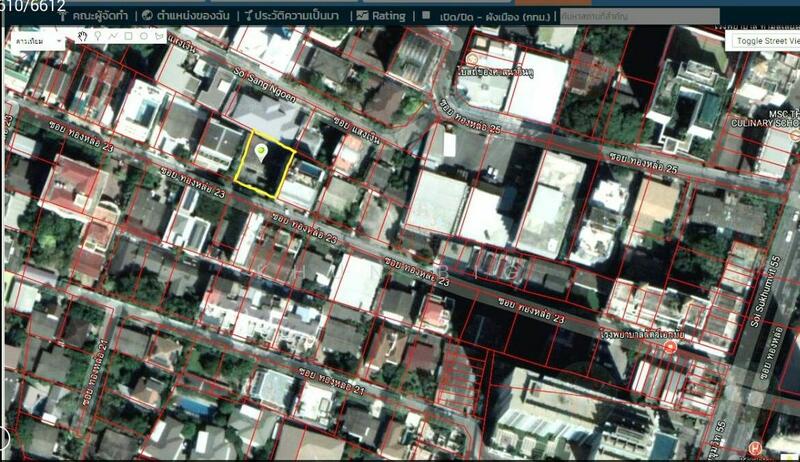The width and height of the screenshot is (800, 462).
Task: Select the polygon drawing tool
Action: [x=158, y=36]
